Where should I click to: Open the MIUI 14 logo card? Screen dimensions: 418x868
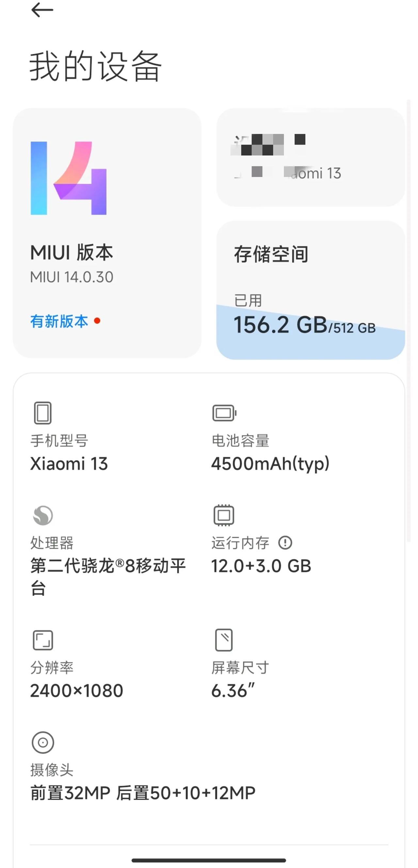(x=107, y=233)
